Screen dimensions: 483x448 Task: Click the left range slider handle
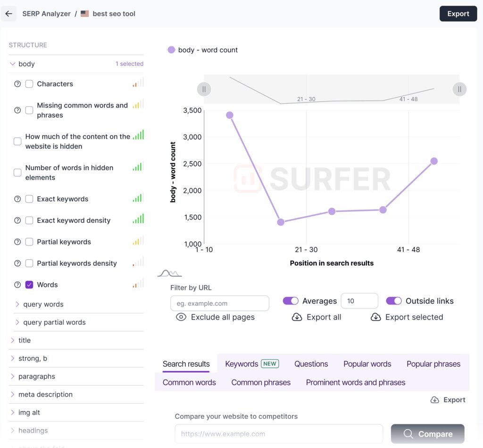(x=204, y=89)
